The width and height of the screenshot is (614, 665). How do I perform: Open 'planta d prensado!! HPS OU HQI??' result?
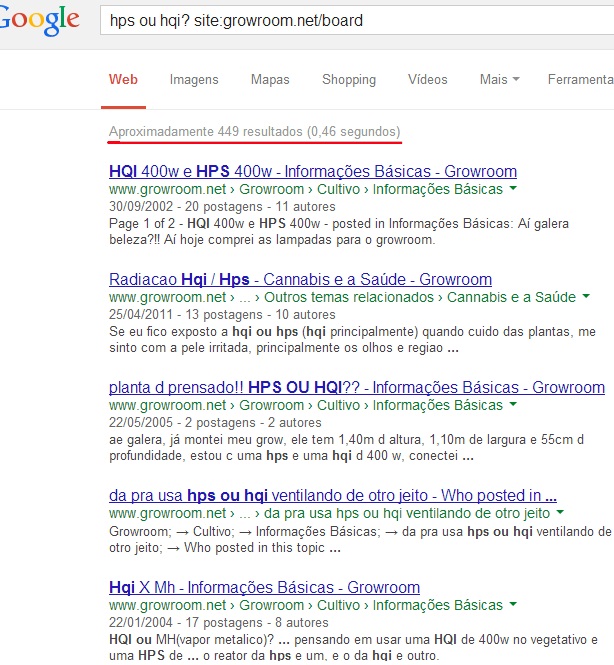[357, 387]
